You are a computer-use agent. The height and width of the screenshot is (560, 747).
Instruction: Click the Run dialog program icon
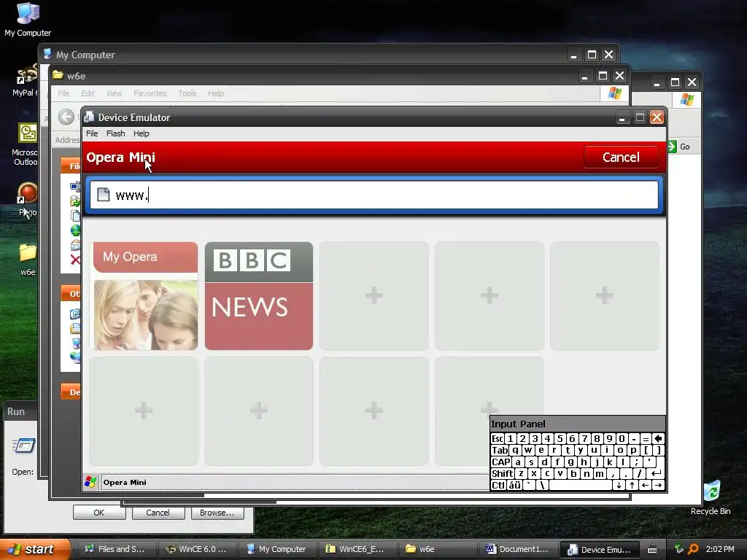[x=23, y=446]
